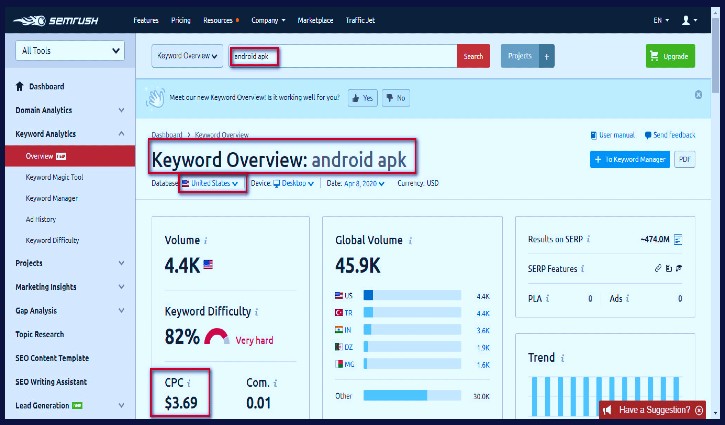Click the red Search button
The image size is (725, 425).
click(x=473, y=56)
